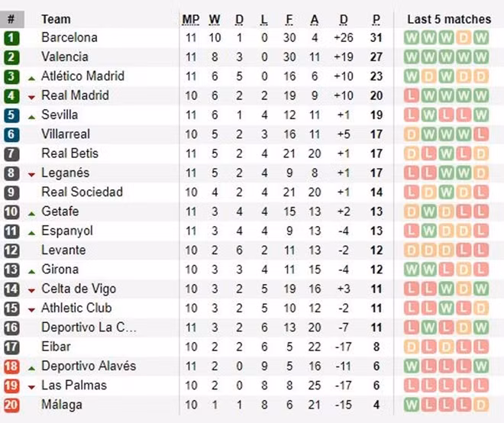Open the Real Sociedad team link
The height and width of the screenshot is (423, 504).
[82, 192]
